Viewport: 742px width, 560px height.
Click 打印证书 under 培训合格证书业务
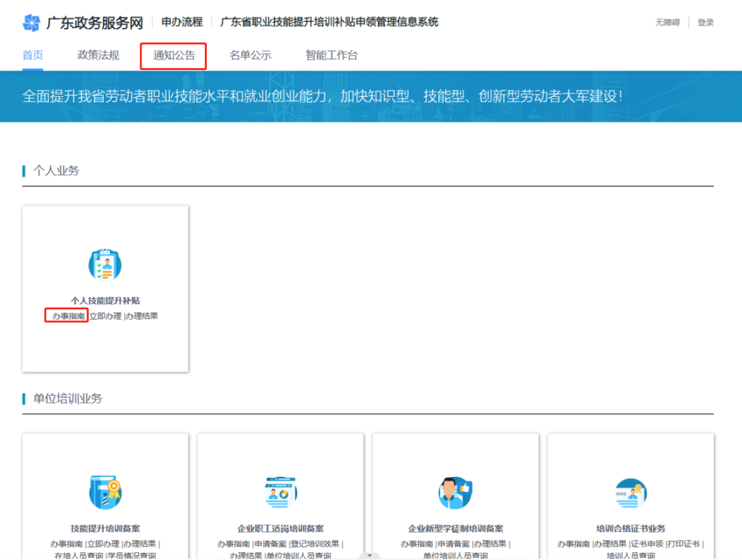tap(684, 544)
